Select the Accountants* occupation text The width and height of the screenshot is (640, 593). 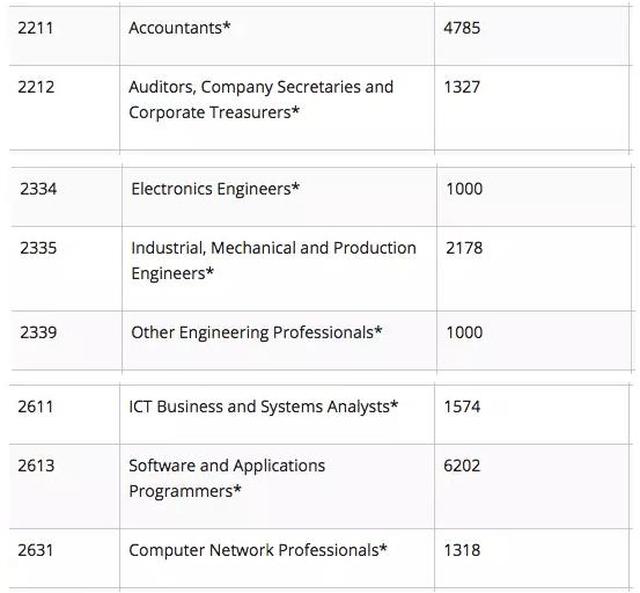pyautogui.click(x=180, y=28)
